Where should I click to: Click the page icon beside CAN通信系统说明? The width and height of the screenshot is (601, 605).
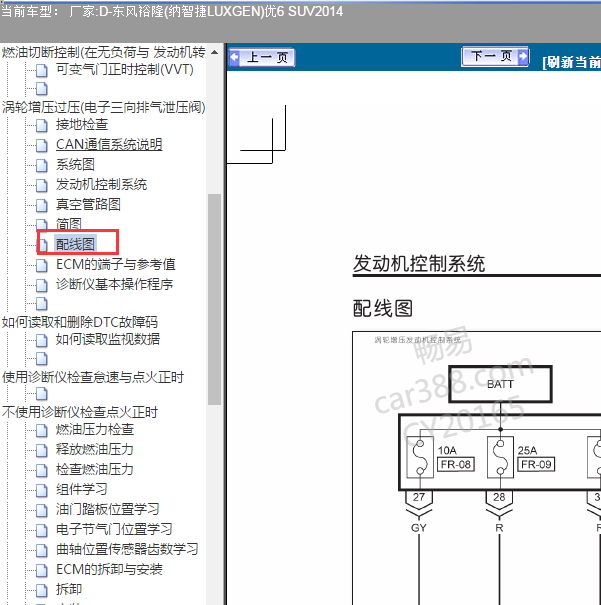coord(42,145)
